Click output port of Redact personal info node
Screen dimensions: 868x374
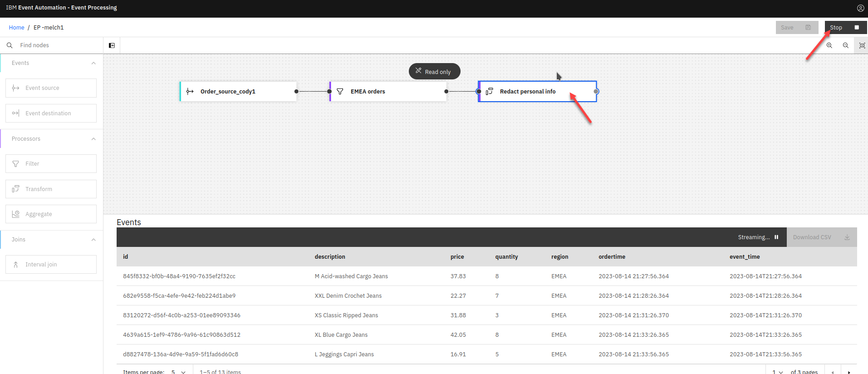click(x=596, y=92)
